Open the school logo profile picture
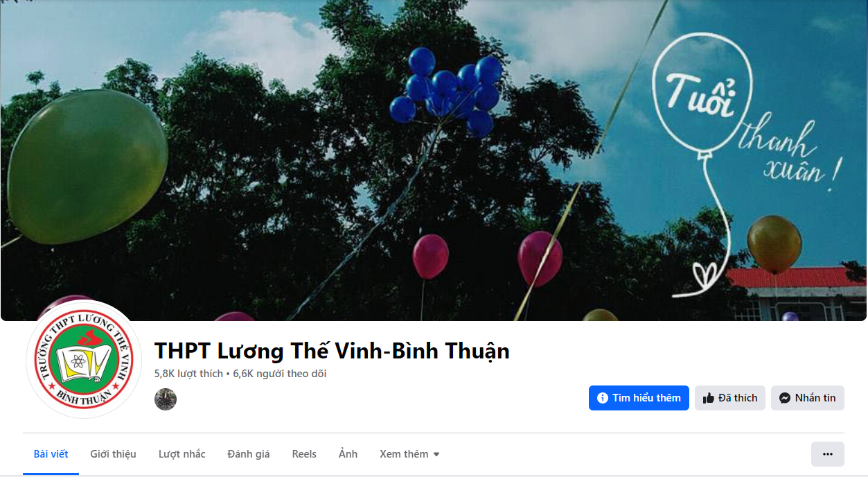Viewport: 868px width, 477px height. [83, 360]
